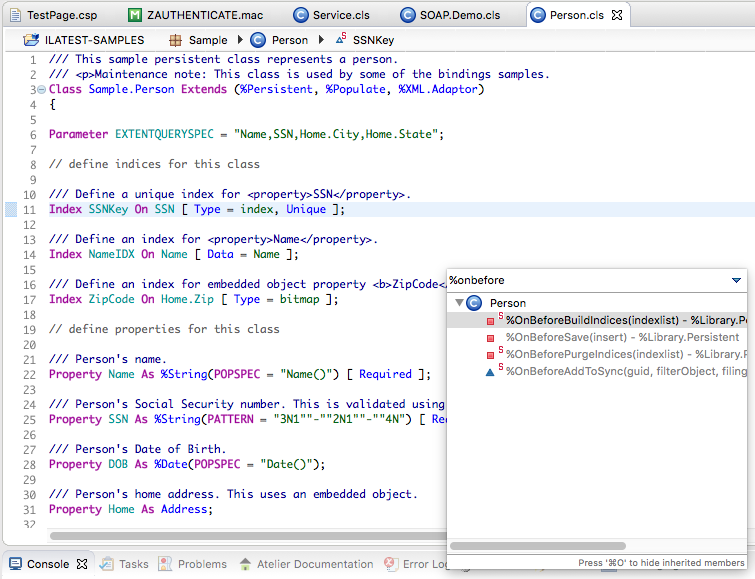755x579 pixels.
Task: Click the red icon beside %OnBeforeBuildIndices
Action: [x=490, y=321]
